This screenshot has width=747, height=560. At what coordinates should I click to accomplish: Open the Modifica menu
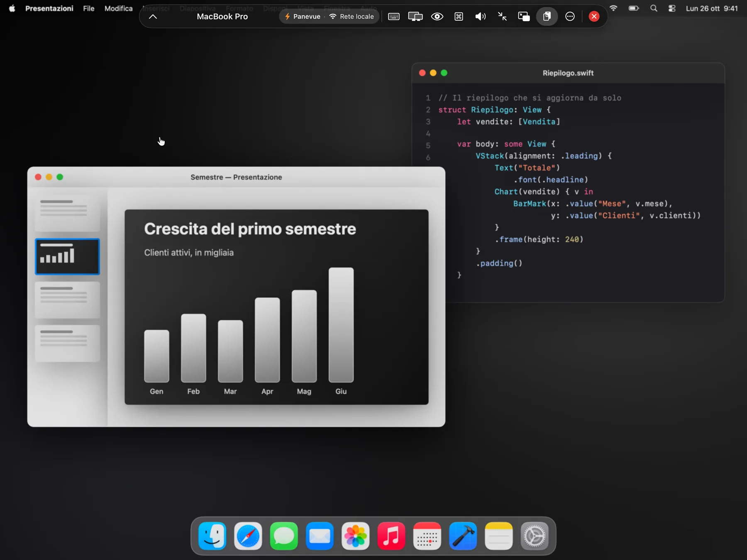pos(118,8)
